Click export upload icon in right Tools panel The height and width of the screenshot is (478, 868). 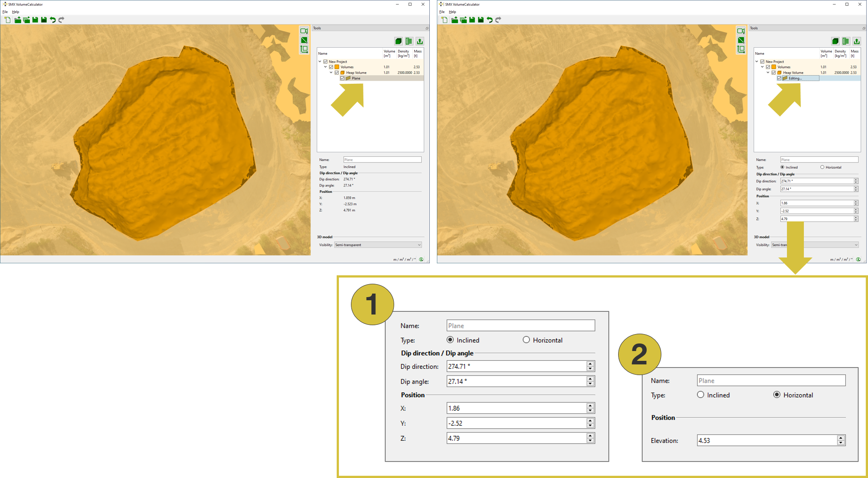pyautogui.click(x=856, y=41)
